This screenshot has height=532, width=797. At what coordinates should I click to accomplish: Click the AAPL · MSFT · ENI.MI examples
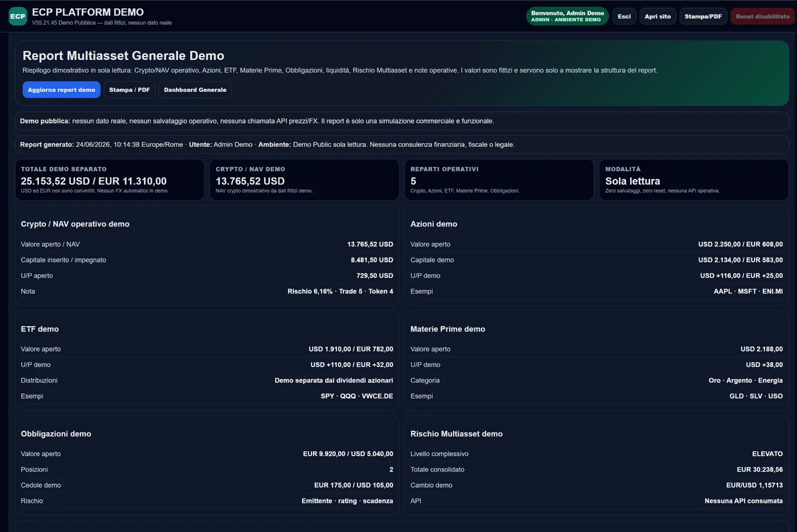(748, 291)
